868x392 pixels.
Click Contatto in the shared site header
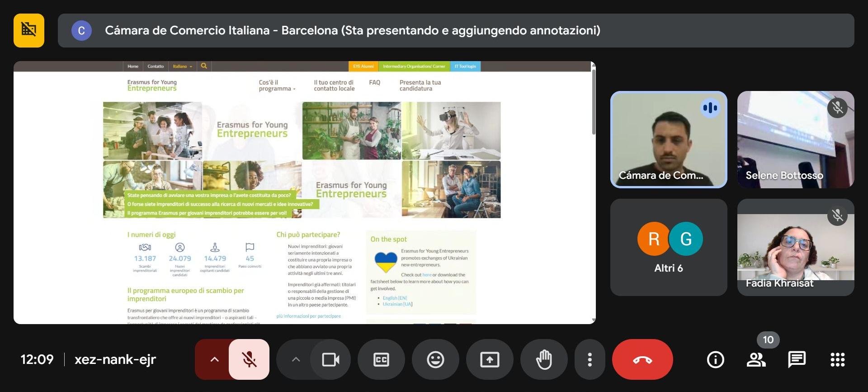[x=156, y=67]
